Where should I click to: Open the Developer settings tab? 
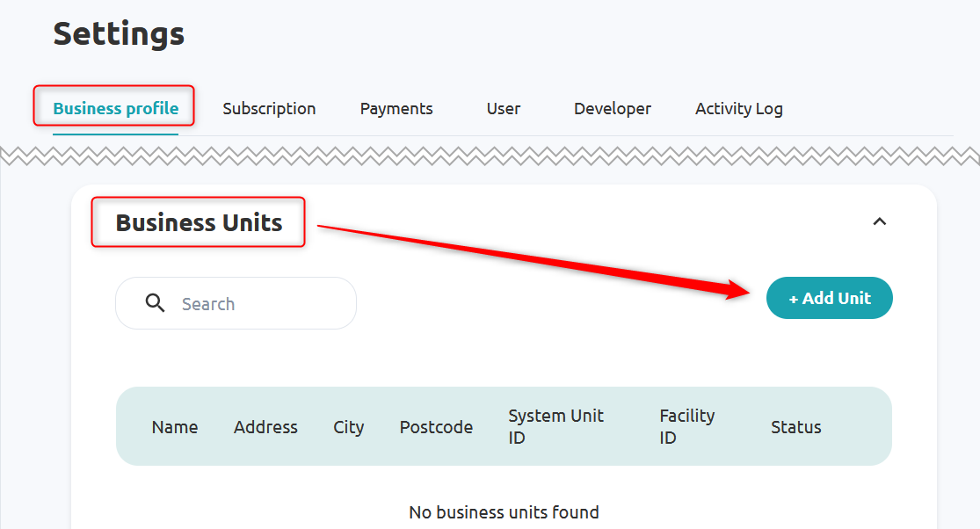tap(613, 109)
